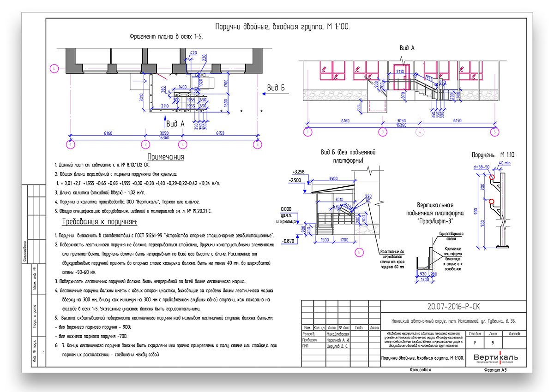This screenshot has width=554, height=392.
Task: Click the upper red handrail circle in Поручень detail
Action: pyautogui.click(x=493, y=177)
